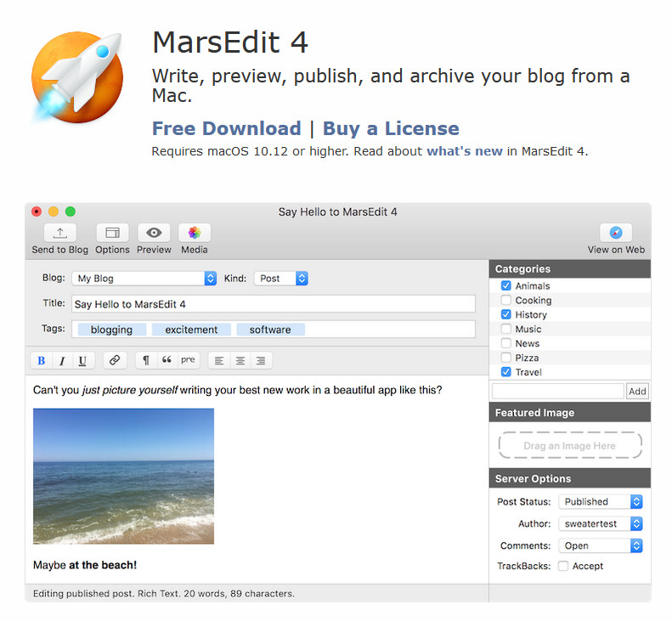
Task: Open the Media photos icon
Action: pos(195,233)
